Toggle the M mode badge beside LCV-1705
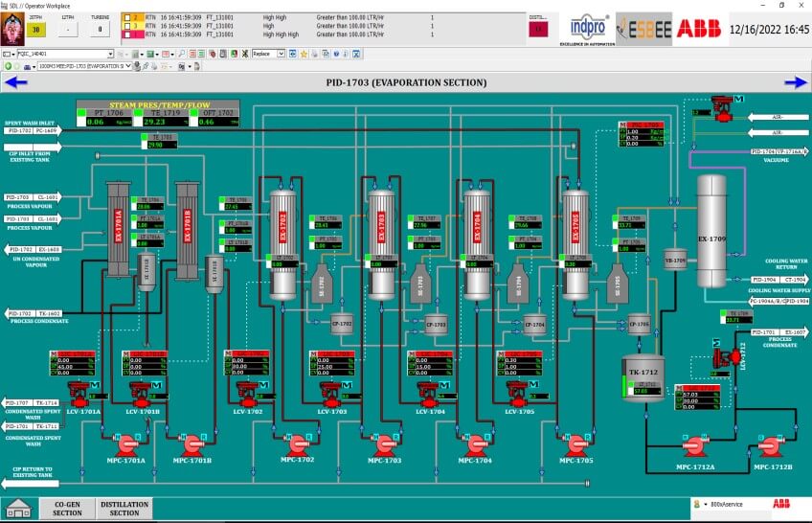The image size is (812, 523). pos(533,384)
